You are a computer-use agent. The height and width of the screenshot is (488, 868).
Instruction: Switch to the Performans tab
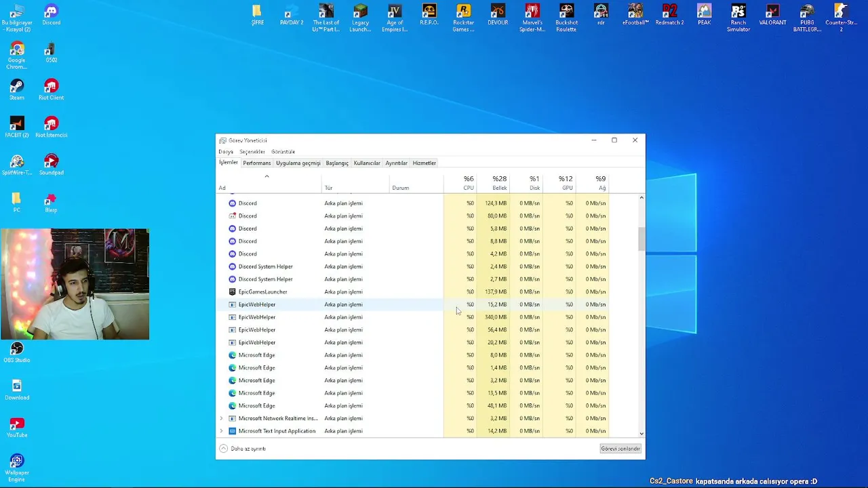click(257, 163)
